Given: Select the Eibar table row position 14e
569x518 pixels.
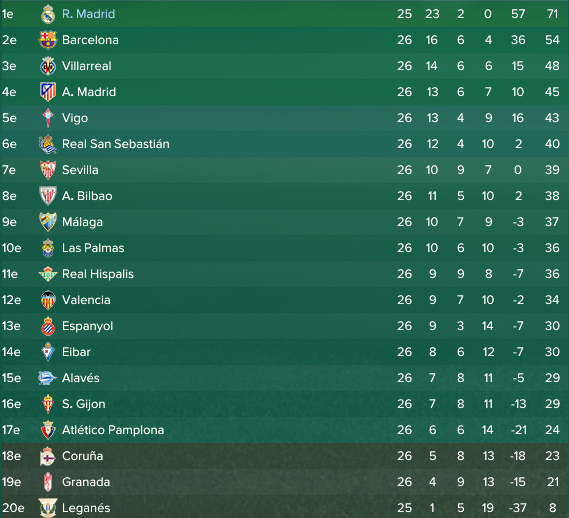Looking at the screenshot, I should [x=11, y=352].
